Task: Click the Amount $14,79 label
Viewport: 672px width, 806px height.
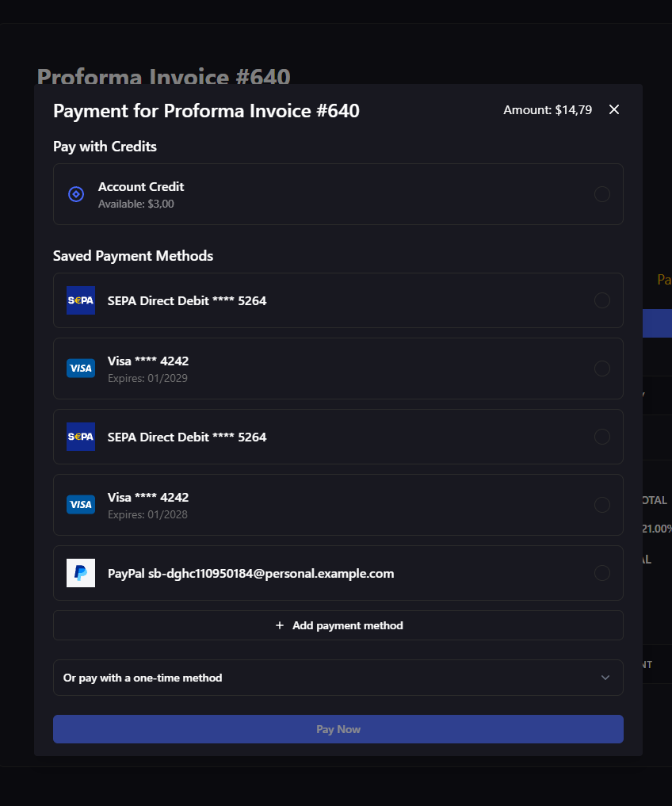Action: pyautogui.click(x=548, y=110)
